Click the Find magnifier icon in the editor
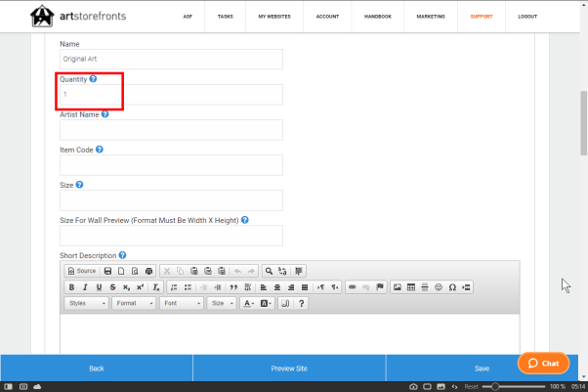The height and width of the screenshot is (392, 588). (x=269, y=271)
